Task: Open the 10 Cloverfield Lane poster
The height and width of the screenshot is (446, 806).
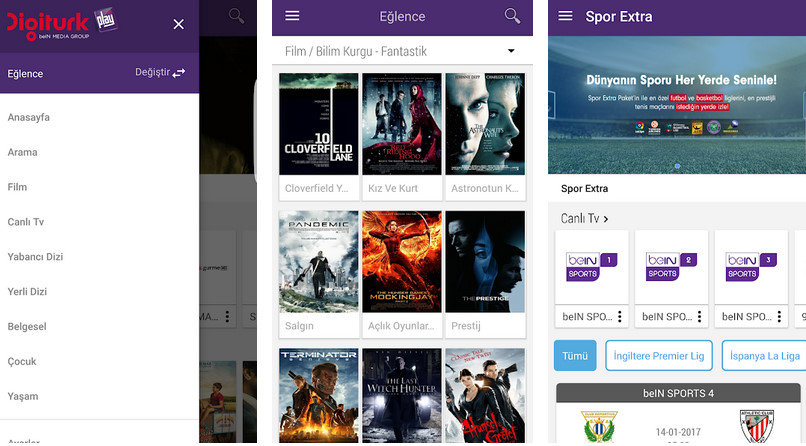Action: 319,124
